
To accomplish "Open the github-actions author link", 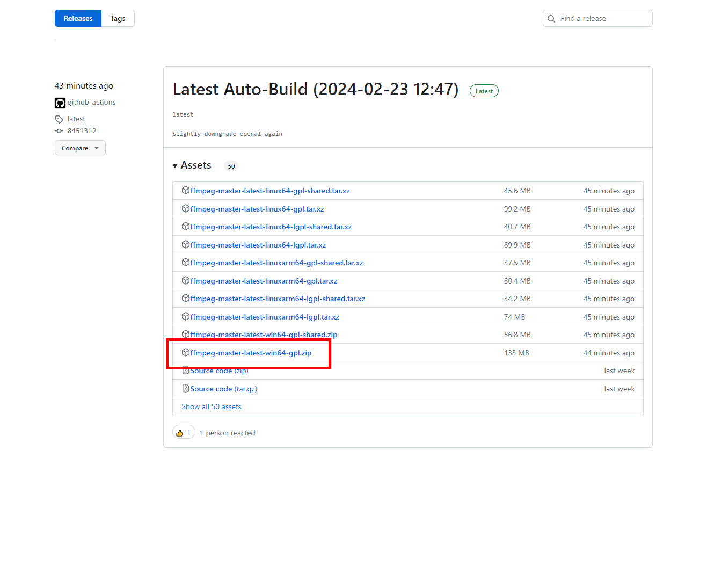I will tap(91, 102).
